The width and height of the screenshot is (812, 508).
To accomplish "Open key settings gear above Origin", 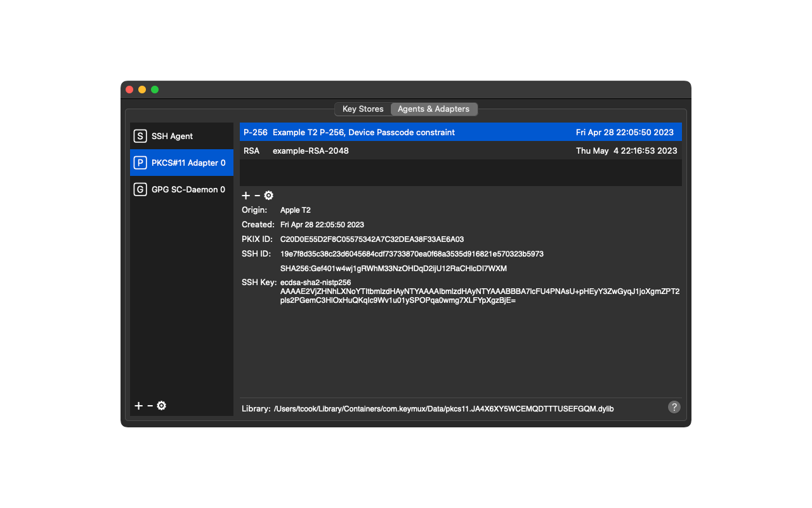I will point(268,196).
